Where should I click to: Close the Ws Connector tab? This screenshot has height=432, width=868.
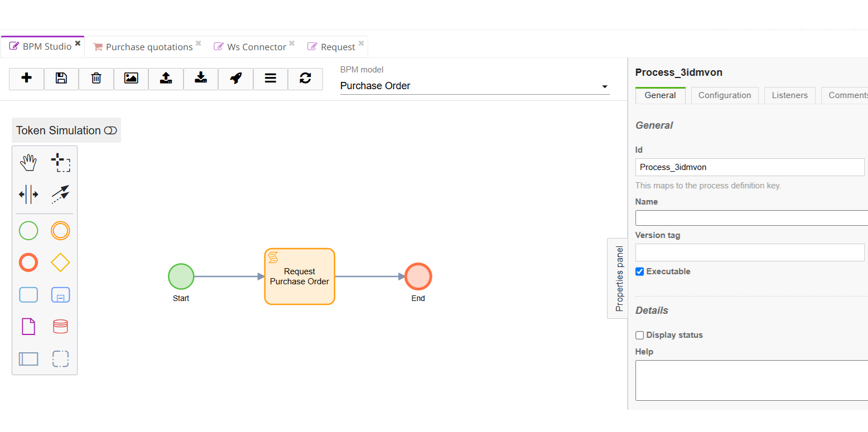click(292, 43)
